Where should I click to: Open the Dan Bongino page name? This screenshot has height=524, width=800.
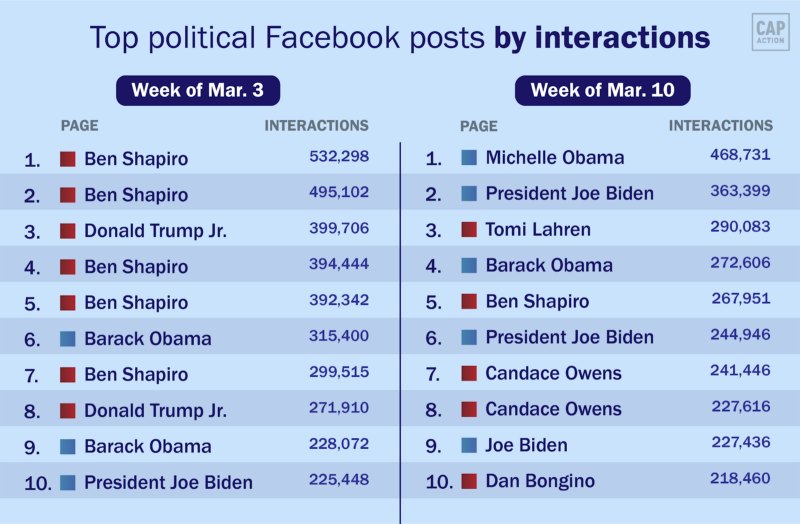click(540, 482)
